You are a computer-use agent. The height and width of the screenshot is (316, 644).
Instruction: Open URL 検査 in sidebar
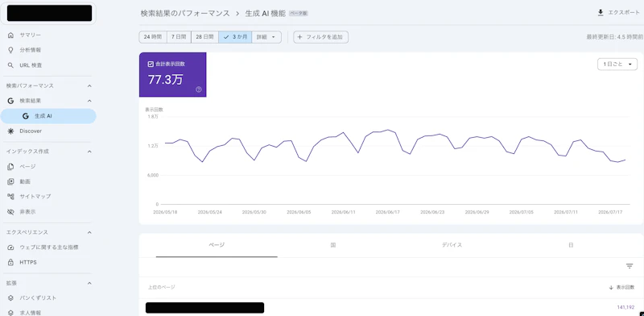click(31, 65)
